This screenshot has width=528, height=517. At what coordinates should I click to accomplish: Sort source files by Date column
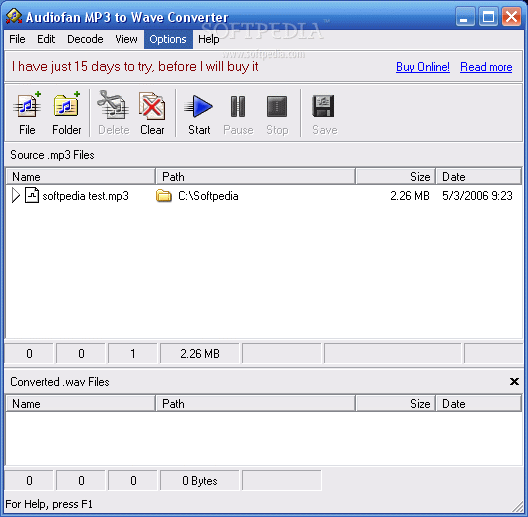click(478, 176)
